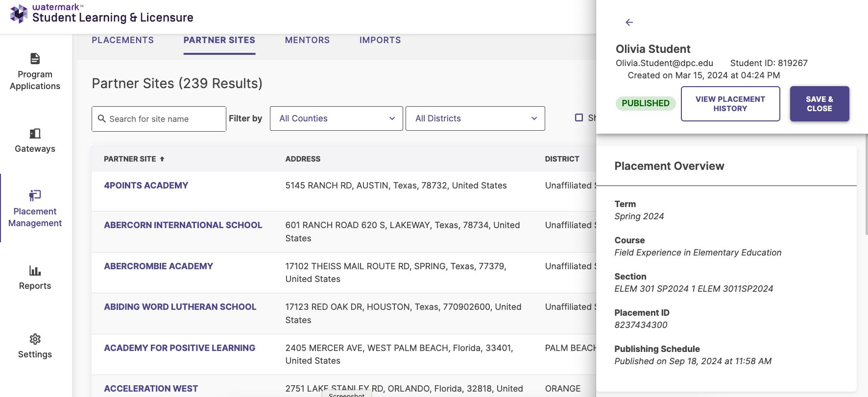Open the Imports tab
Image resolution: width=868 pixels, height=397 pixels.
tap(380, 40)
